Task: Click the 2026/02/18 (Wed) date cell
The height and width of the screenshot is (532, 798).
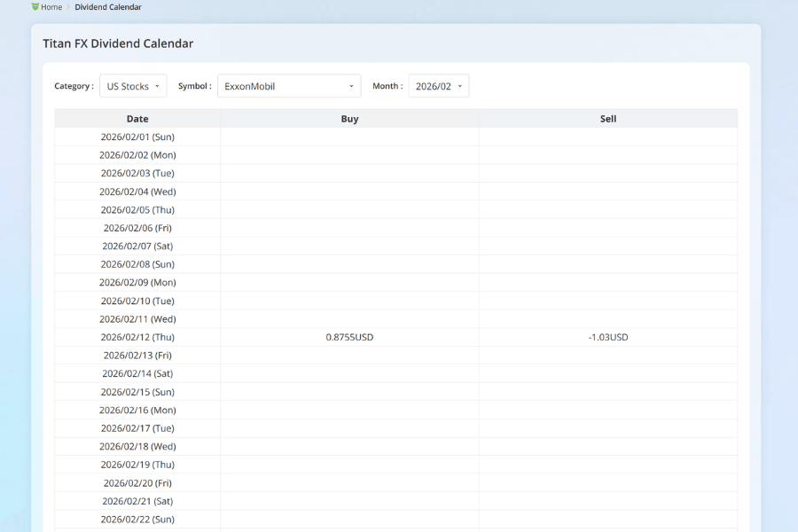Action: [137, 447]
